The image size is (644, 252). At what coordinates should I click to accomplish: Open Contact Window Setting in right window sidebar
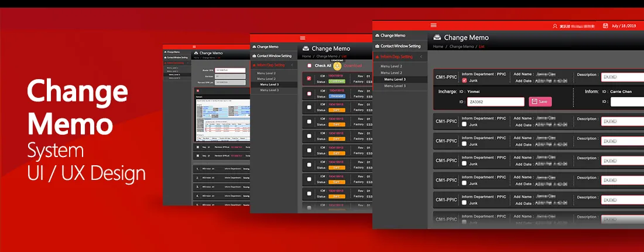398,46
